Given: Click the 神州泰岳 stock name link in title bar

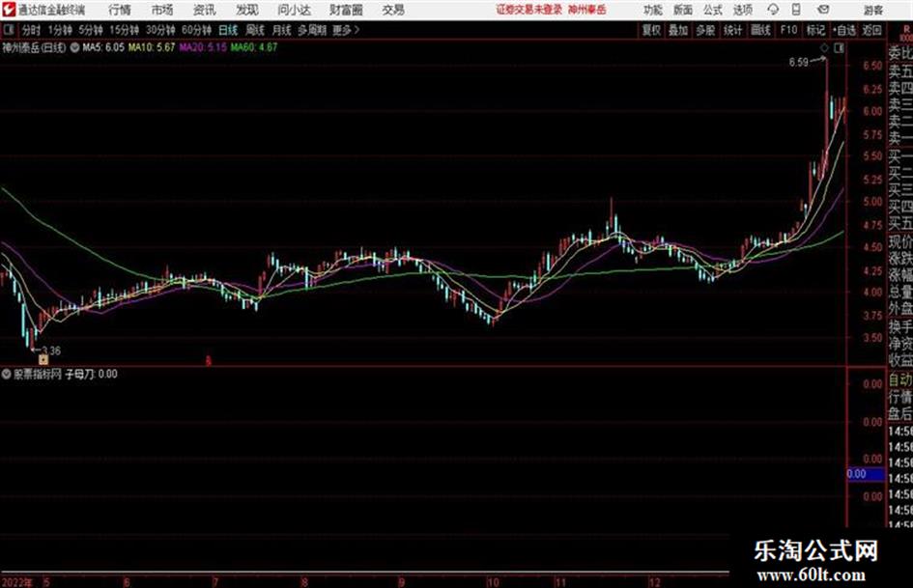Looking at the screenshot, I should point(587,10).
